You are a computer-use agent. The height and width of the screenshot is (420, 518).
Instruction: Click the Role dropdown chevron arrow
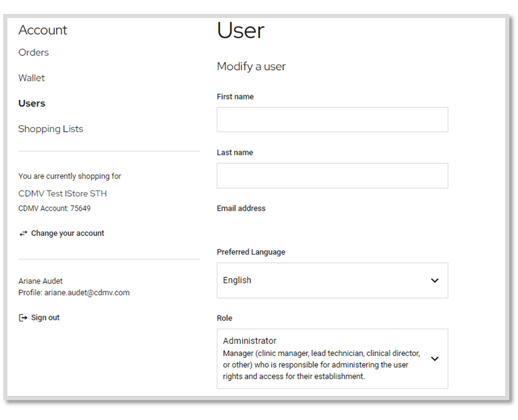click(435, 359)
